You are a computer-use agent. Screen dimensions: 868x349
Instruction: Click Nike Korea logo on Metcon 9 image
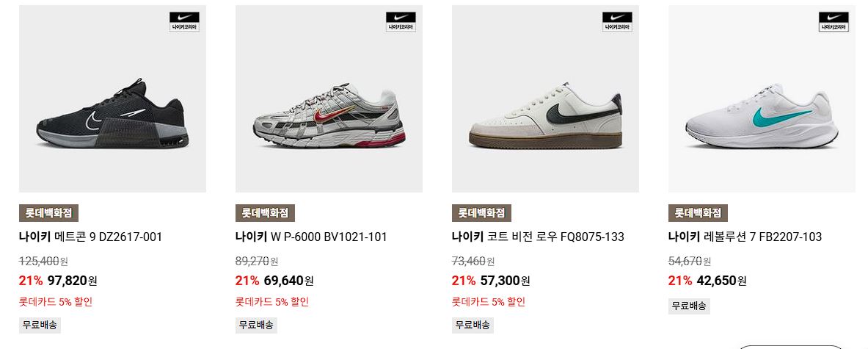184,21
